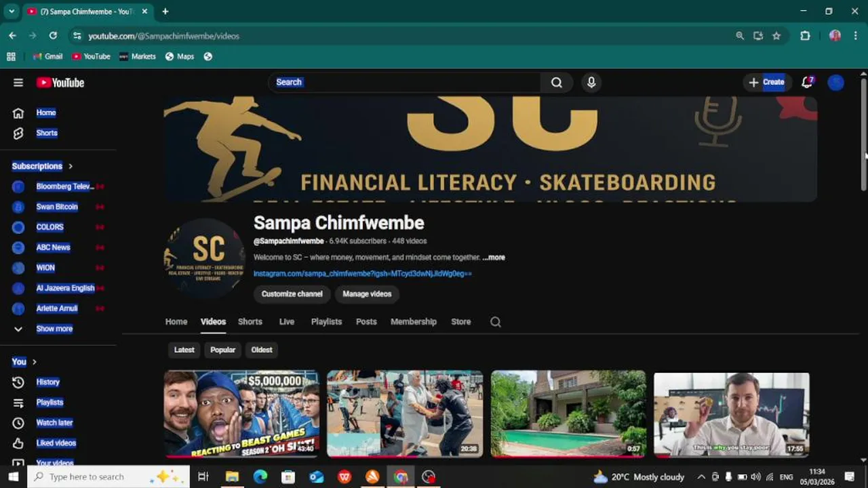Viewport: 868px width, 488px height.
Task: Click the search magnifier button
Action: tap(557, 83)
